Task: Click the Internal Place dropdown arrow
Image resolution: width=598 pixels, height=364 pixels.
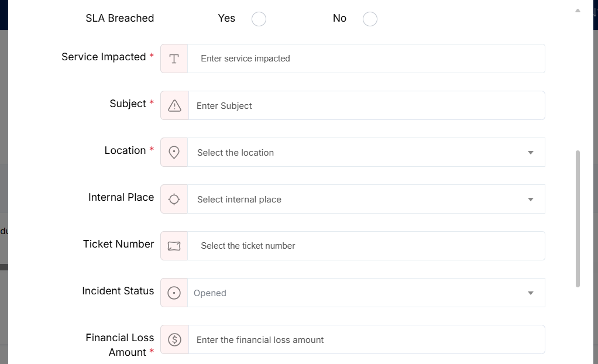Action: (x=531, y=200)
